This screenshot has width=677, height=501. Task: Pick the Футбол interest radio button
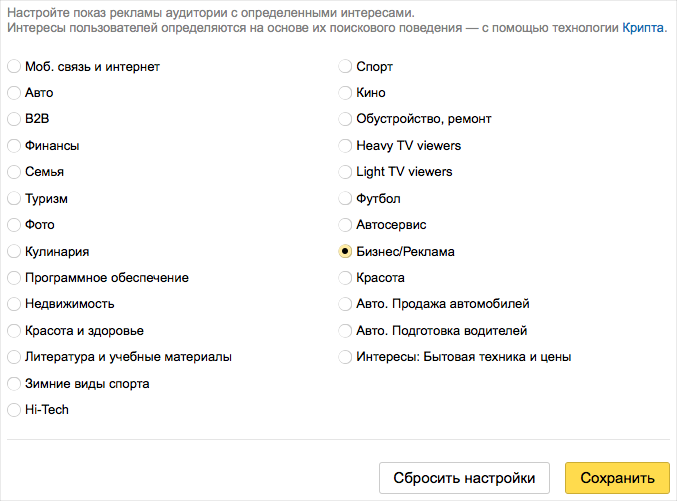(345, 198)
